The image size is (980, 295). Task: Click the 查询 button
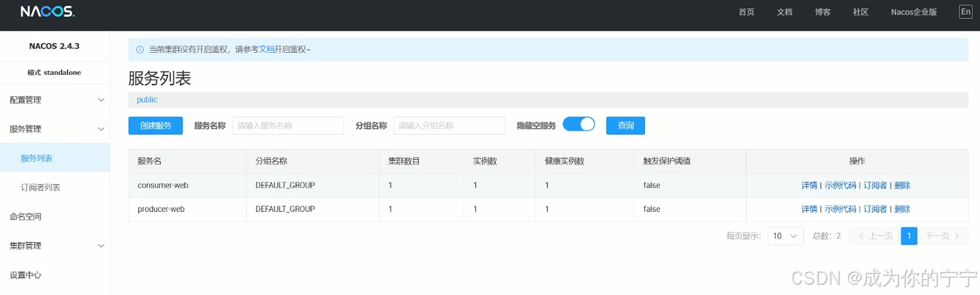(x=626, y=126)
